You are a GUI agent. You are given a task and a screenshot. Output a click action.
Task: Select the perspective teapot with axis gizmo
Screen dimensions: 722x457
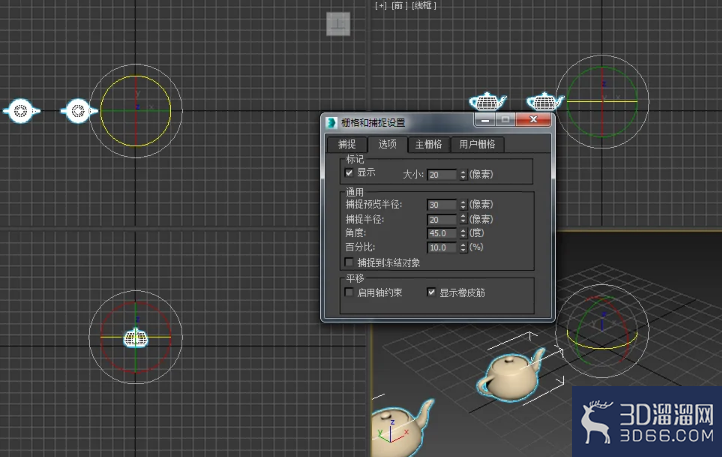click(x=402, y=428)
